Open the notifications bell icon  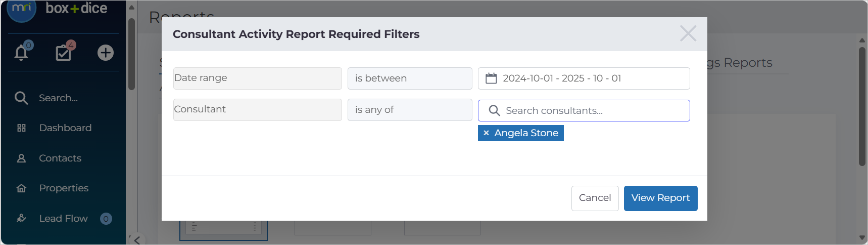pos(21,53)
